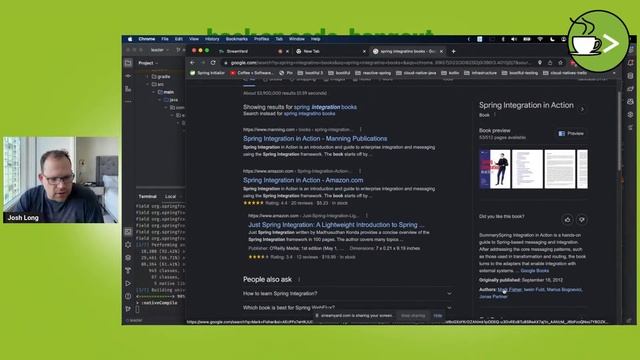Close the Streamyard tab

pos(287,51)
